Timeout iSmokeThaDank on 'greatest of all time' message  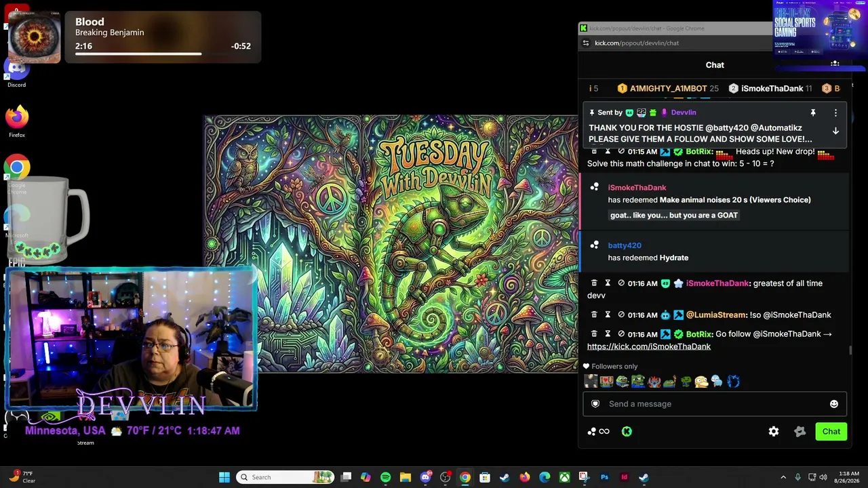(608, 283)
